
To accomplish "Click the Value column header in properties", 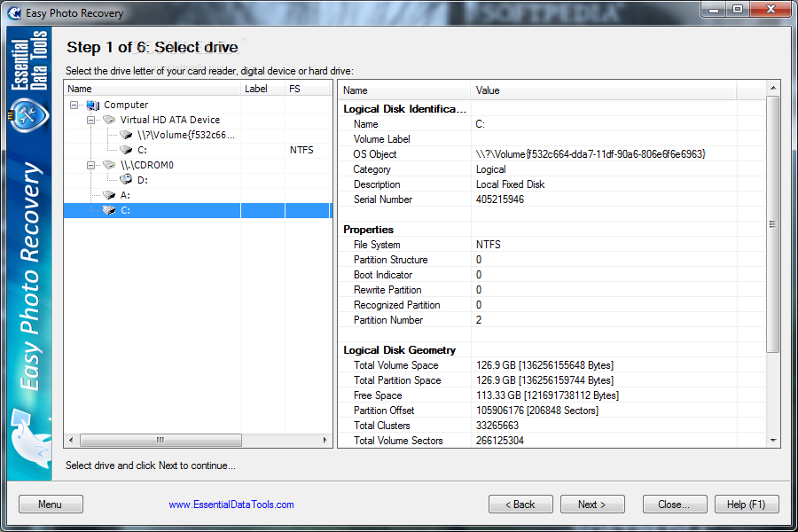I will (604, 90).
